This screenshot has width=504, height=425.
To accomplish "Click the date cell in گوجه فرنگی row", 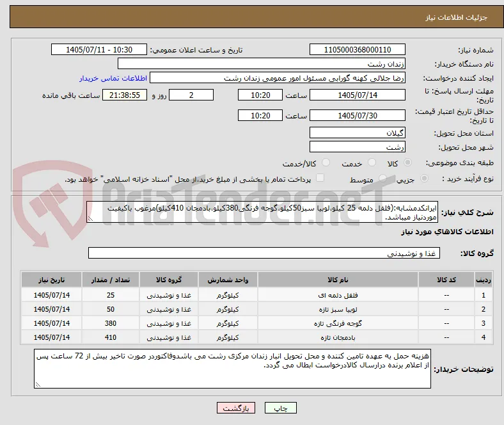I will (51, 323).
